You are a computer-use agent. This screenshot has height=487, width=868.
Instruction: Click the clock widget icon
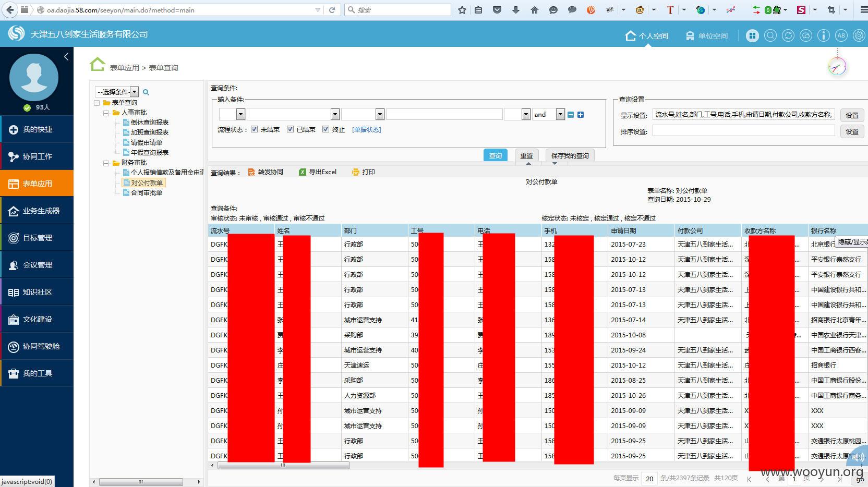[837, 67]
